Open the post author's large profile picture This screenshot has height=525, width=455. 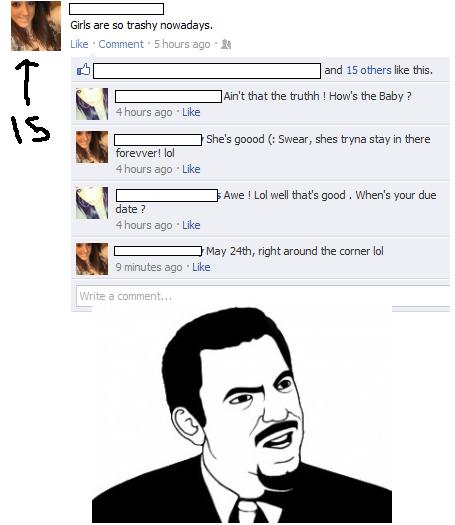[36, 26]
